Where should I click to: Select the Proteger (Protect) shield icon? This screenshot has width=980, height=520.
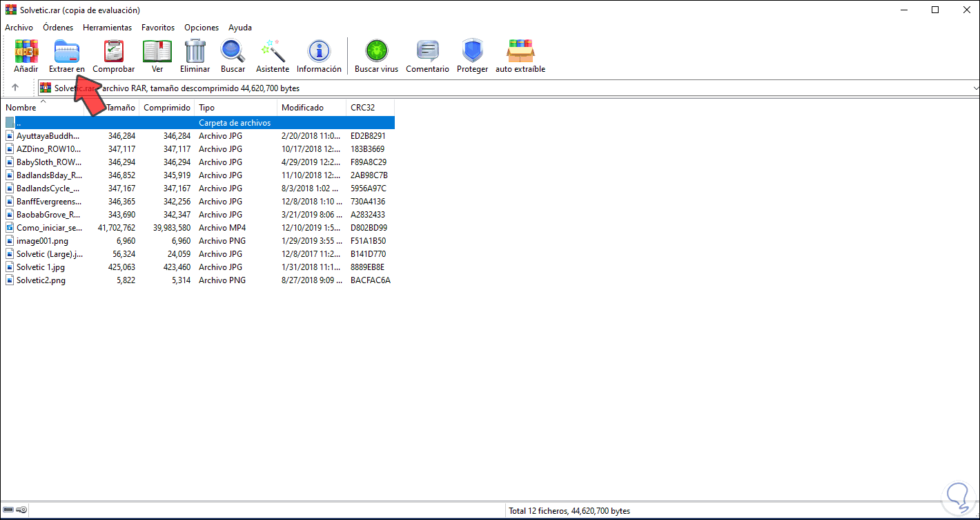(472, 55)
